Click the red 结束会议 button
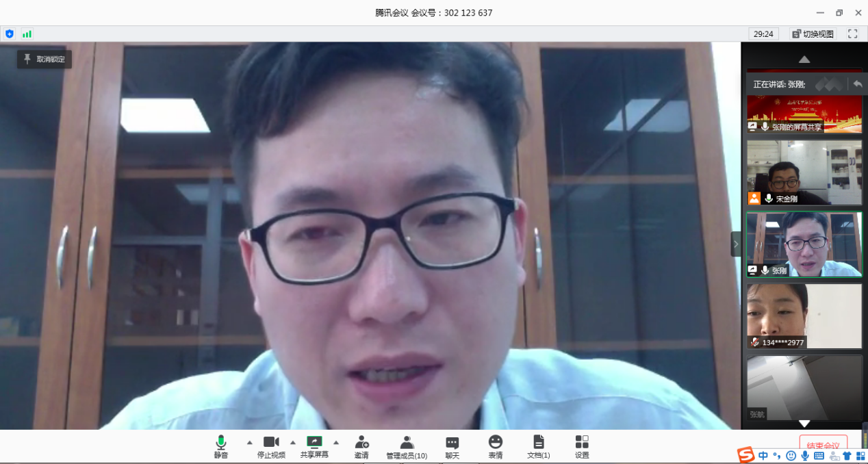Image resolution: width=868 pixels, height=464 pixels. pos(823,446)
